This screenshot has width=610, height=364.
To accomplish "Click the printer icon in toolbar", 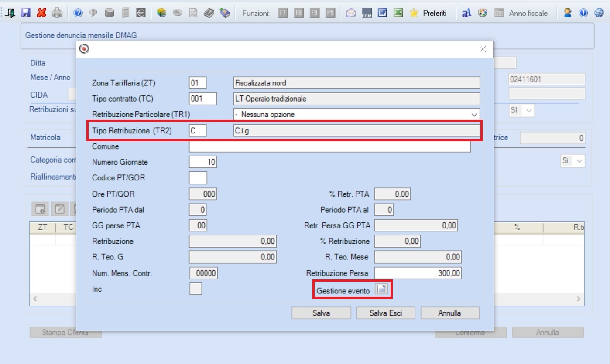I will coord(57,13).
